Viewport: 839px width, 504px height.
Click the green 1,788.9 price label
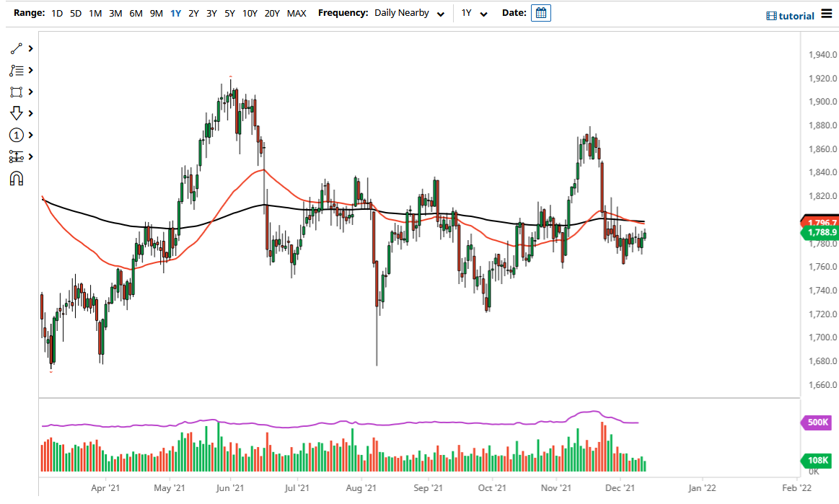820,232
